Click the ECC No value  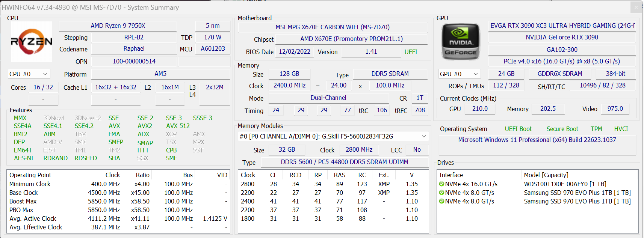point(417,150)
